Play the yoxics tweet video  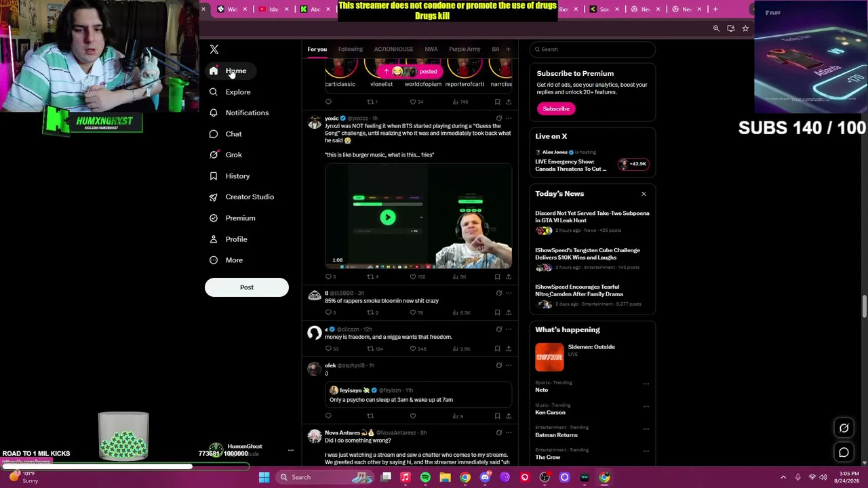click(x=387, y=218)
